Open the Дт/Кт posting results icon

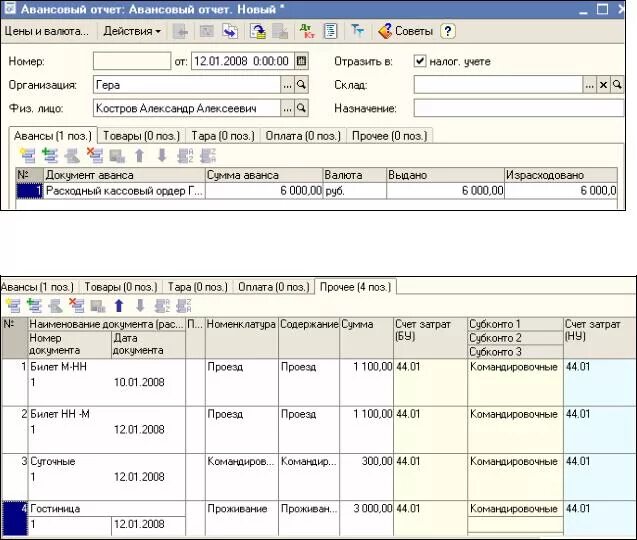point(307,31)
